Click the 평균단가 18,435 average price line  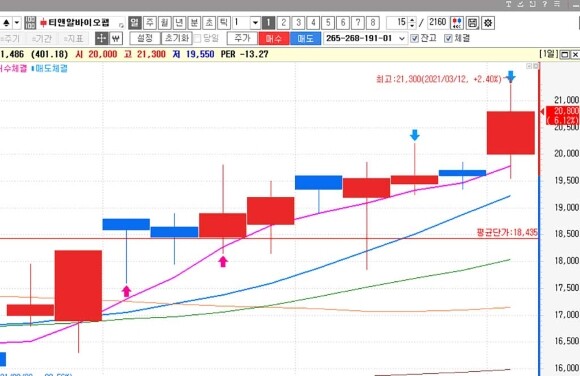click(x=269, y=238)
